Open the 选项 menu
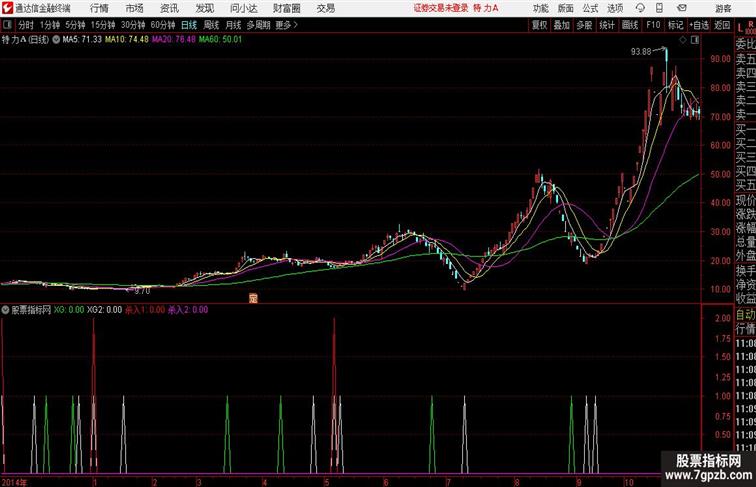The height and width of the screenshot is (487, 756). [615, 8]
